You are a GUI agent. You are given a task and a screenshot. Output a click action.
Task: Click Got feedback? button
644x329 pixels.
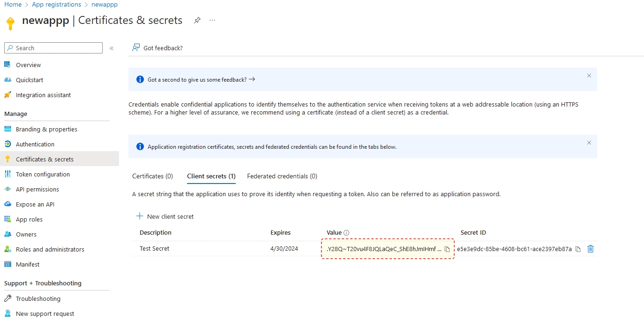pyautogui.click(x=157, y=48)
